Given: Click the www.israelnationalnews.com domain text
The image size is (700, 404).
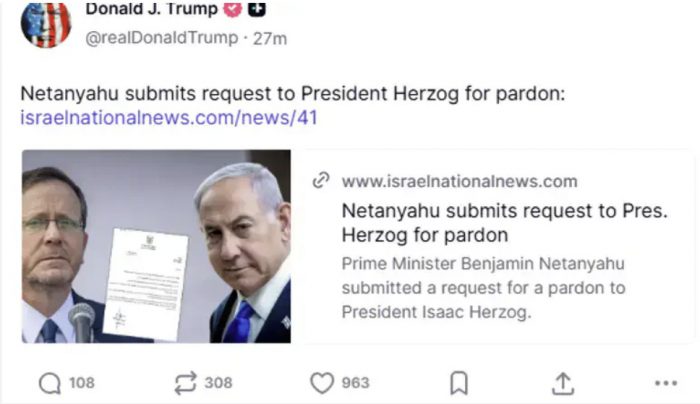Looking at the screenshot, I should coord(459,181).
